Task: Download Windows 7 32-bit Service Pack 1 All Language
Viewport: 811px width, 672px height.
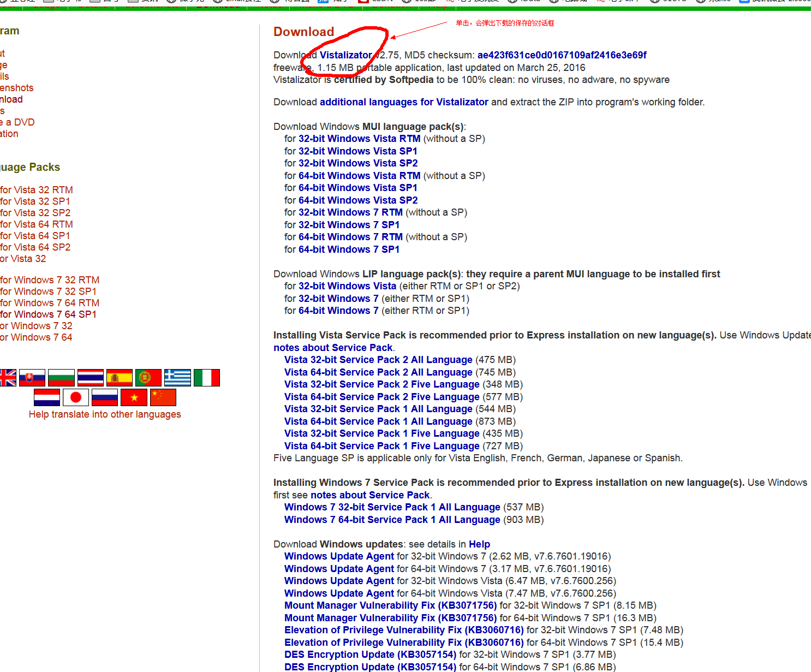Action: (392, 507)
